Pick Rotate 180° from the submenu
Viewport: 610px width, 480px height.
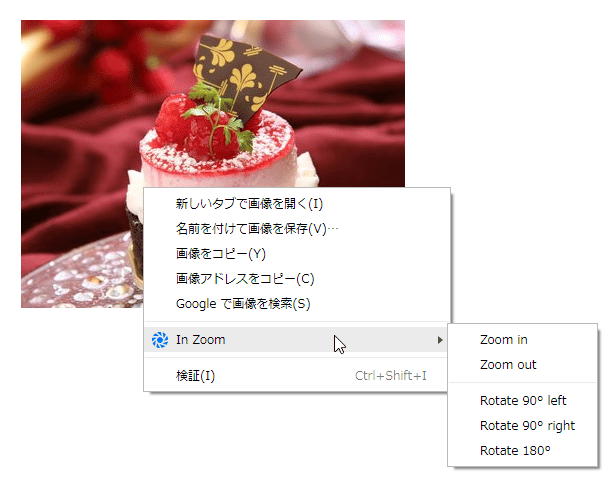515,450
